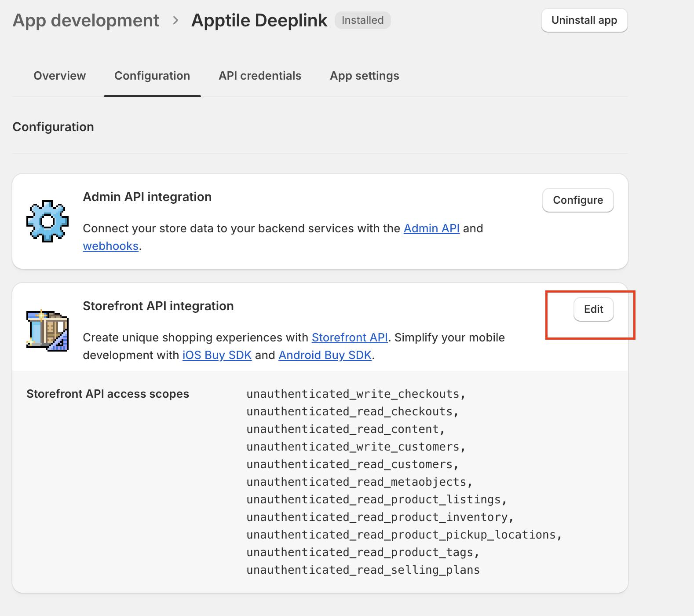Go back to App development breadcrumb
Image resolution: width=694 pixels, height=616 pixels.
[x=86, y=20]
